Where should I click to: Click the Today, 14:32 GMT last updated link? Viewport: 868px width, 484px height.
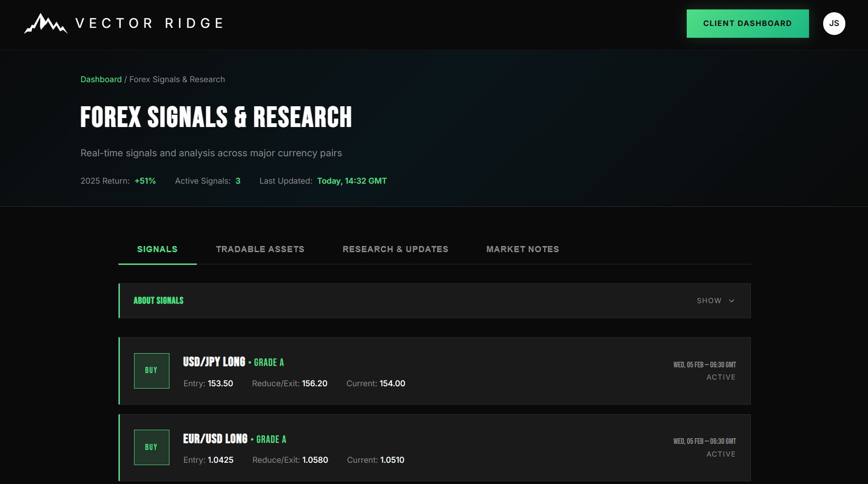click(352, 181)
